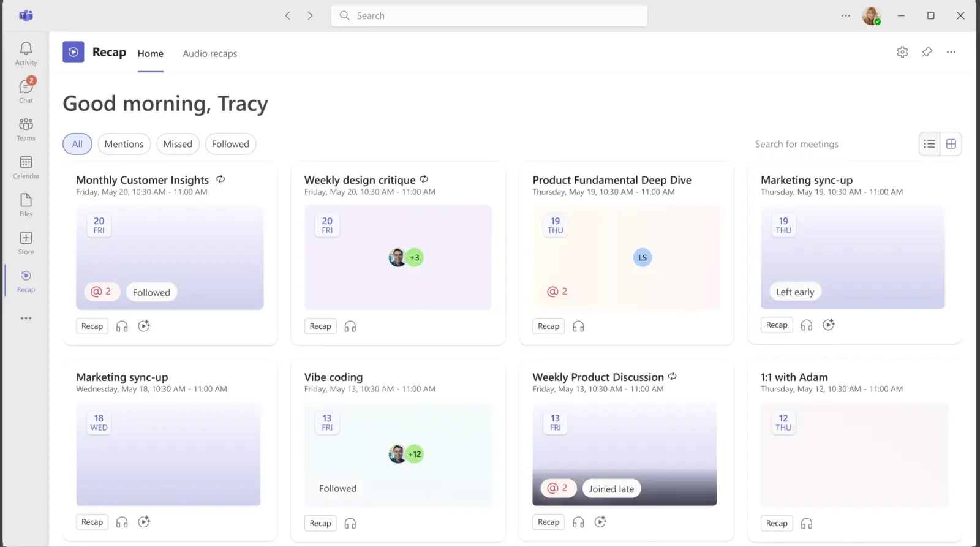Open Recap for Monthly Customer Insights

click(x=92, y=326)
